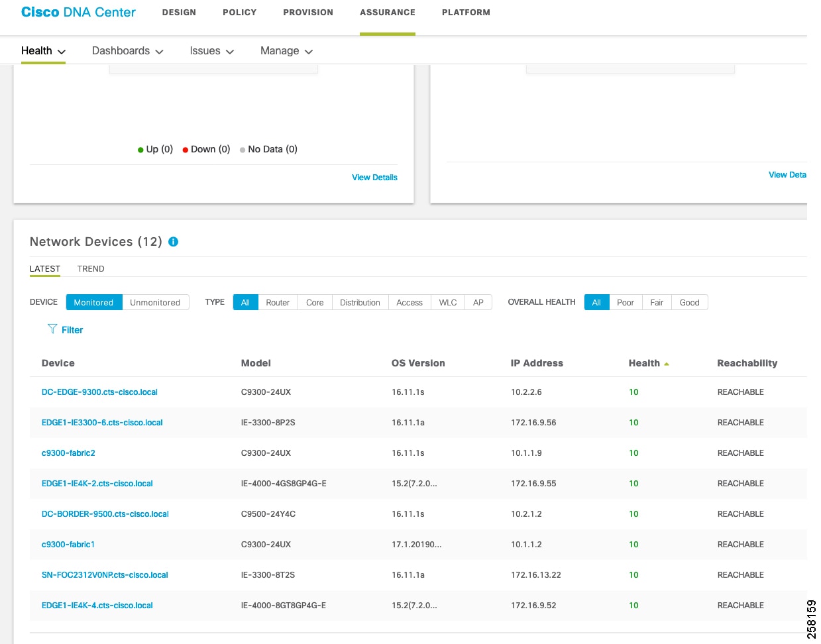Click the Cisco DNA Center logo
Screen dimensions: 821x644
coord(78,13)
